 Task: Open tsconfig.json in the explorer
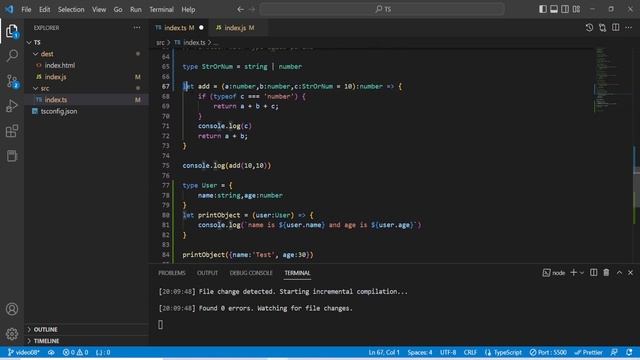(59, 111)
